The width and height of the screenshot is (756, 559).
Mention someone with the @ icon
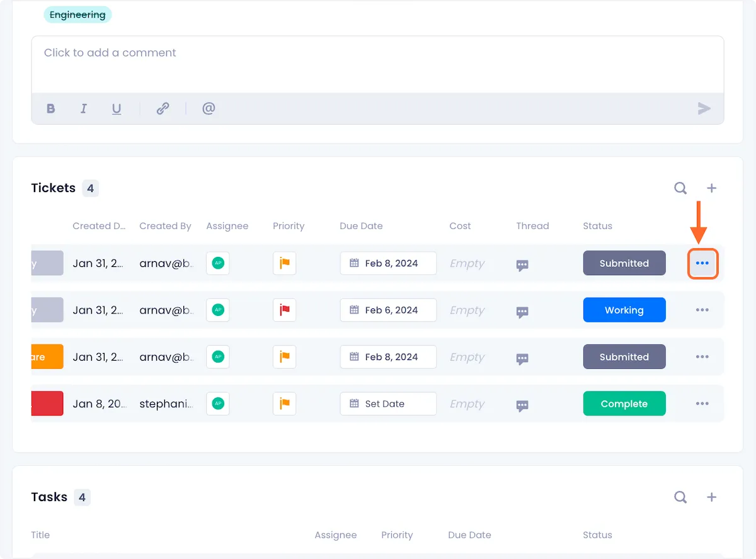coord(209,108)
